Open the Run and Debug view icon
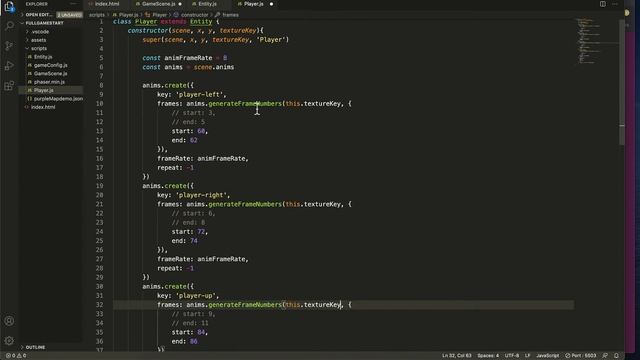The width and height of the screenshot is (640, 360). click(9, 66)
